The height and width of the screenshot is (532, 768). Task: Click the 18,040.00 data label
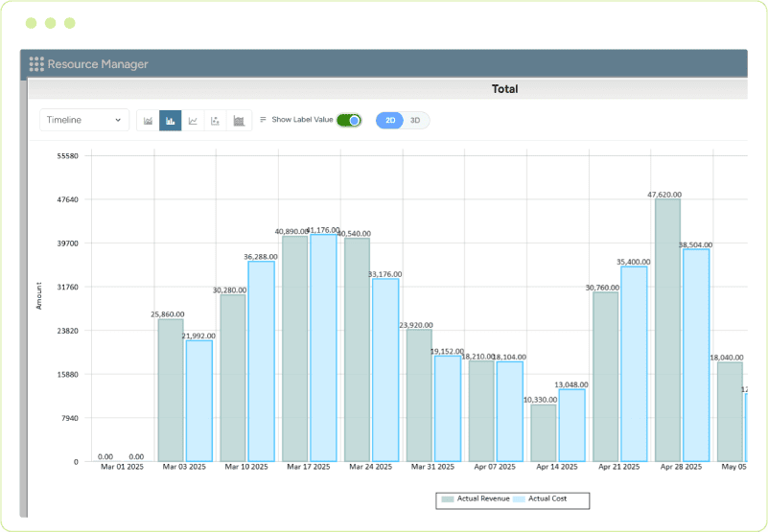[727, 358]
